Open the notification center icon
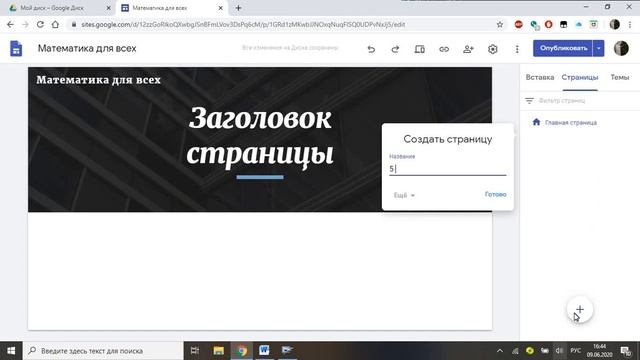Screen dimensions: 640x360 (x=625, y=351)
